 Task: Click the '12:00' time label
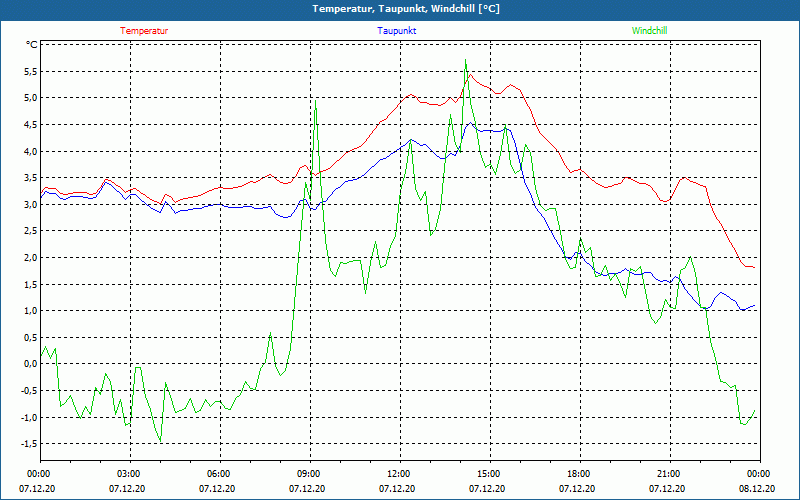click(x=400, y=474)
